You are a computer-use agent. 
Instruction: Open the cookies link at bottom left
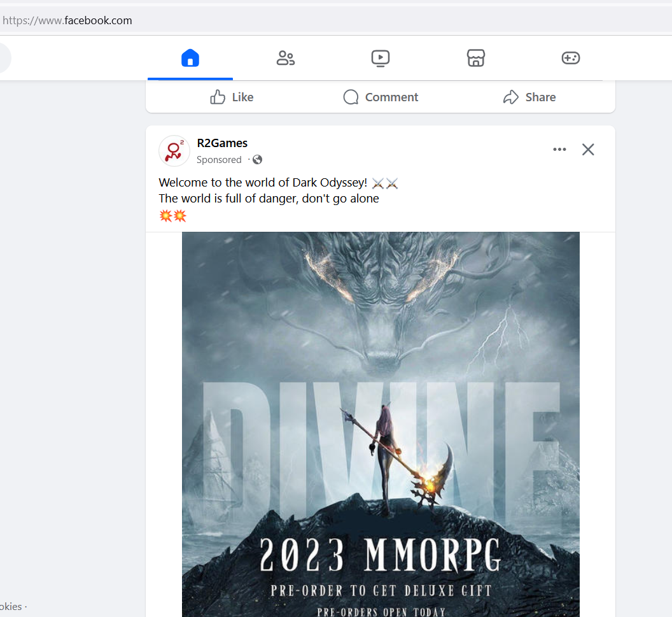click(x=10, y=606)
